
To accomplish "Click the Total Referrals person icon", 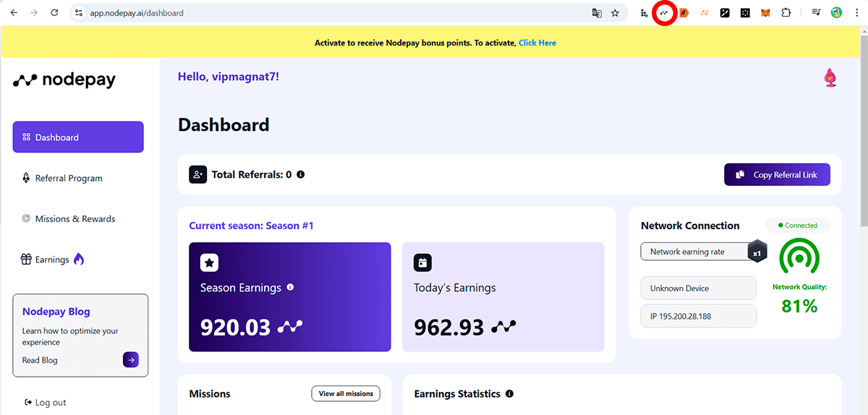I will click(x=197, y=174).
